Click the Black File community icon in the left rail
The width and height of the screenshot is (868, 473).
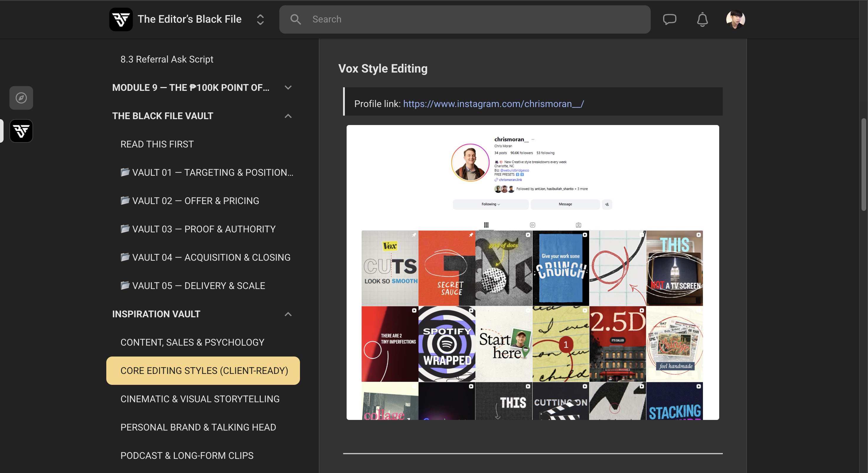tap(21, 131)
